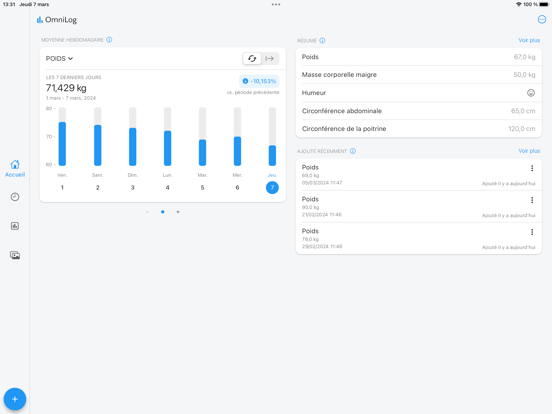This screenshot has height=414, width=552.
Task: Select highlighted day 7 Jeu.
Action: (272, 187)
